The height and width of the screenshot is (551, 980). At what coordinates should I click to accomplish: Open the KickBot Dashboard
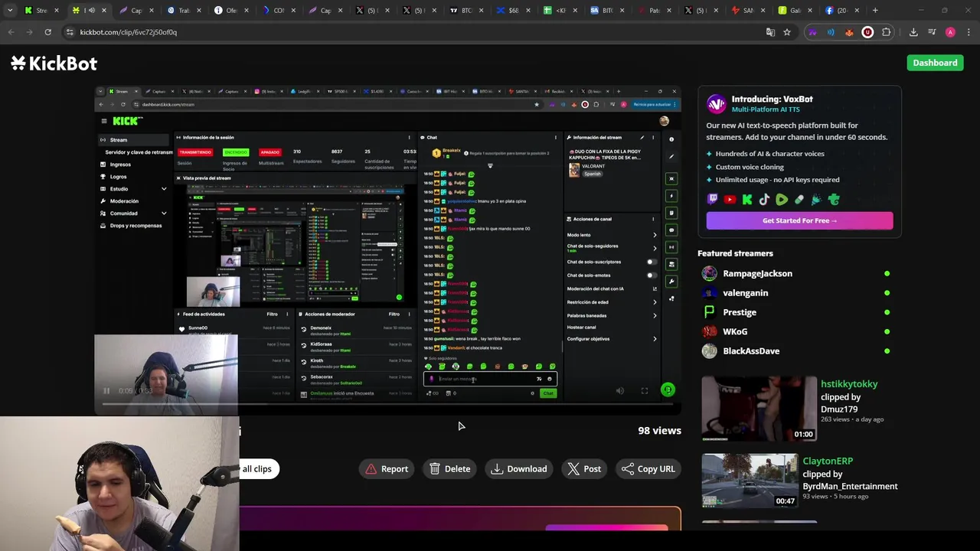(x=935, y=63)
